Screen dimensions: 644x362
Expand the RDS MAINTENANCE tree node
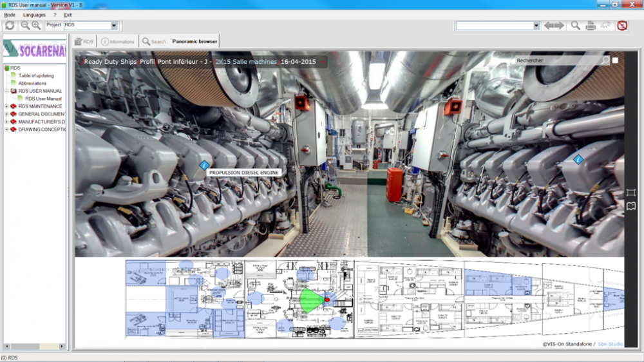pyautogui.click(x=6, y=106)
